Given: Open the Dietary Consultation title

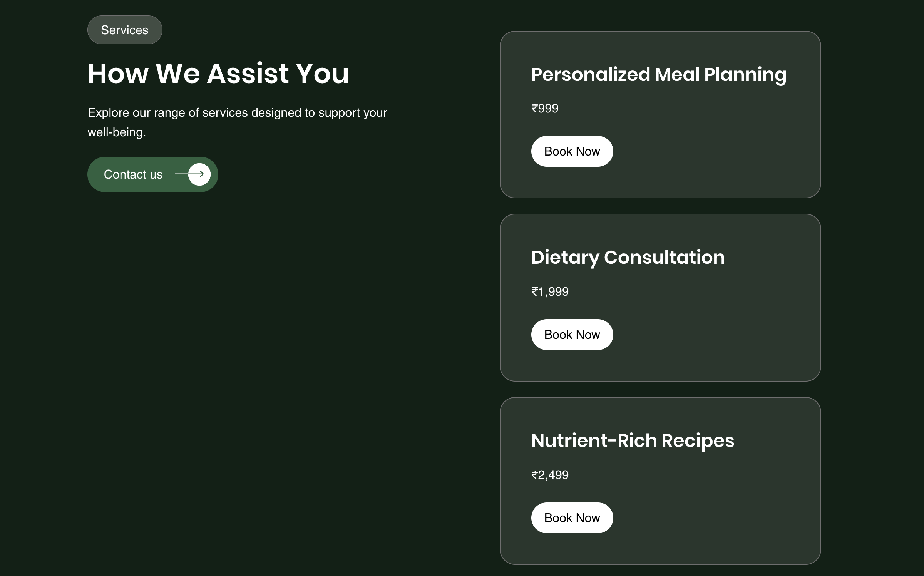Looking at the screenshot, I should (628, 257).
